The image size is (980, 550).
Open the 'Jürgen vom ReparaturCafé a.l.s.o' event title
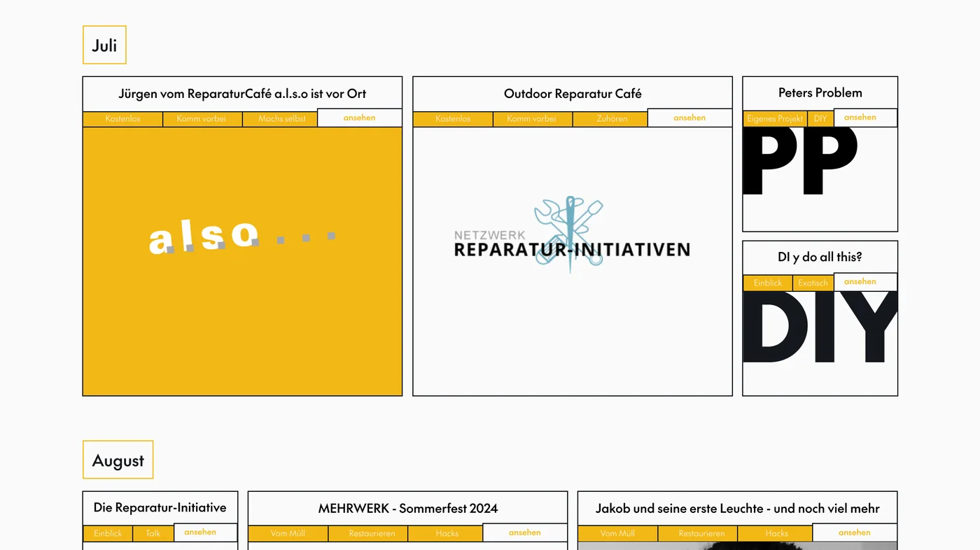[242, 94]
